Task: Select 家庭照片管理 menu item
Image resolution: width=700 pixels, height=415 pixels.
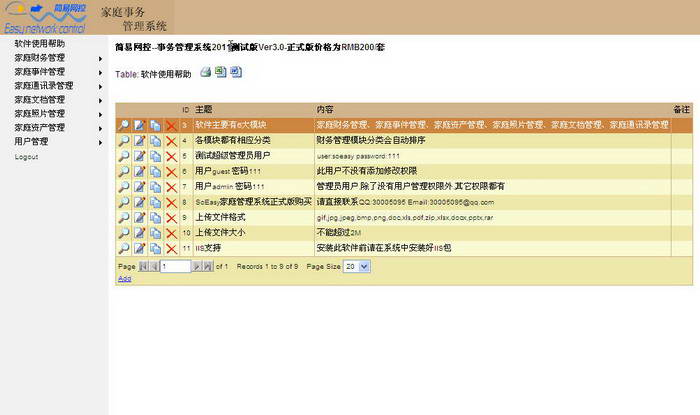Action: (x=40, y=113)
